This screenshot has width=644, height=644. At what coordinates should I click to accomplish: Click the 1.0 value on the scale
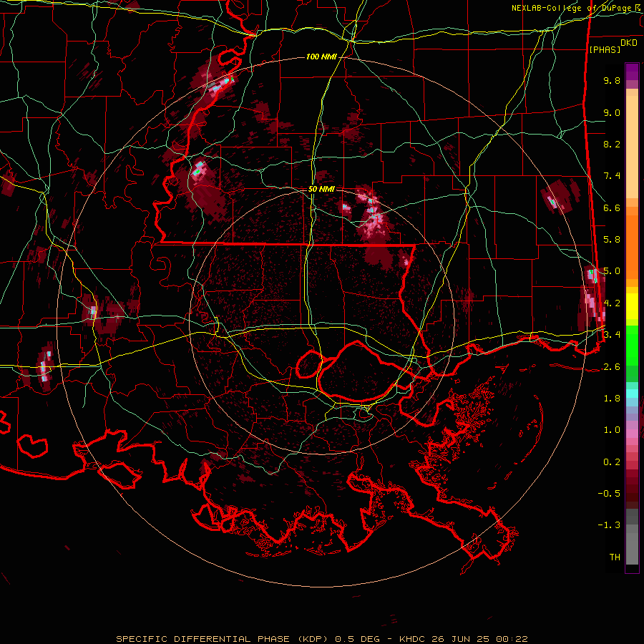tap(612, 430)
